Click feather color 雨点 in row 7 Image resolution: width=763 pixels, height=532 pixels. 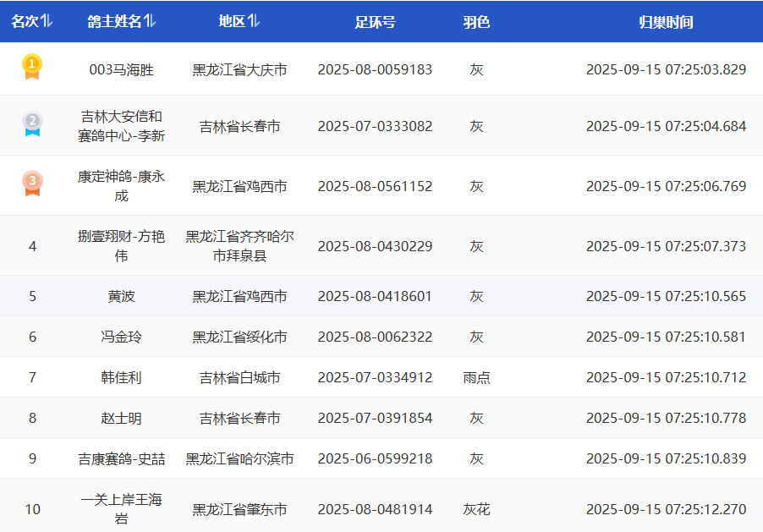tap(476, 377)
